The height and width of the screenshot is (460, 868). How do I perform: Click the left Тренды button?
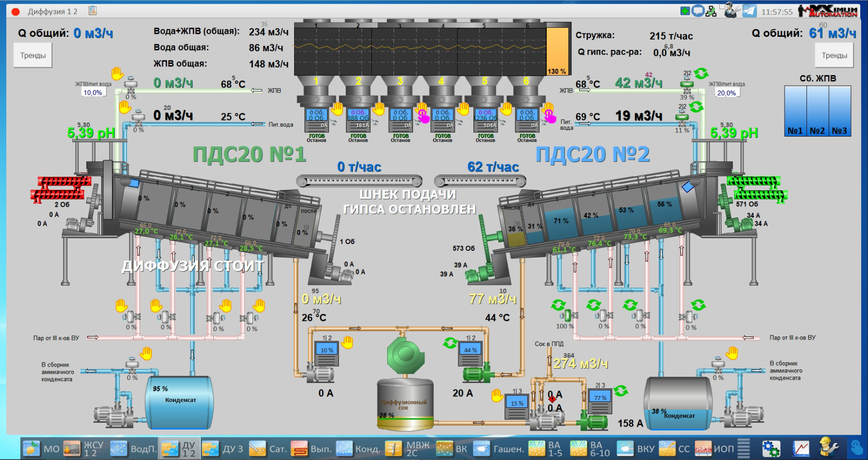pyautogui.click(x=33, y=56)
